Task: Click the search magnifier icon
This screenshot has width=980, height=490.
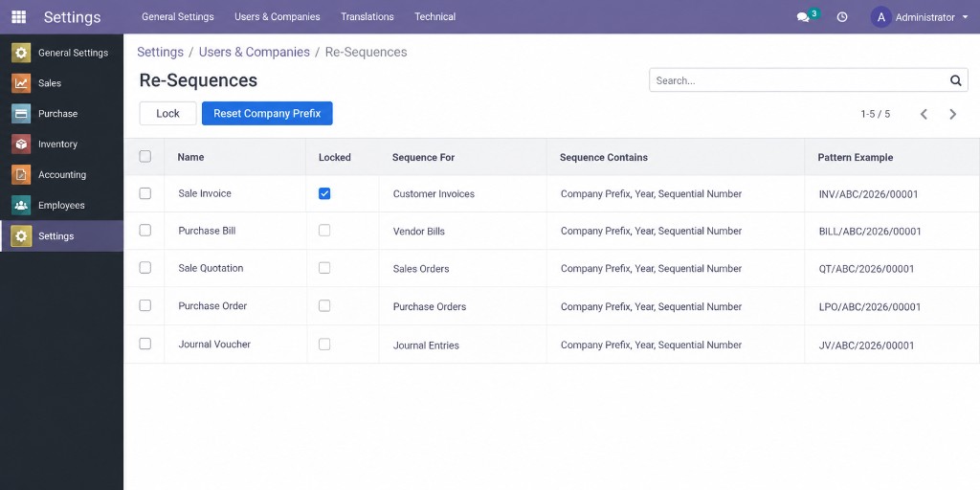Action: coord(956,80)
